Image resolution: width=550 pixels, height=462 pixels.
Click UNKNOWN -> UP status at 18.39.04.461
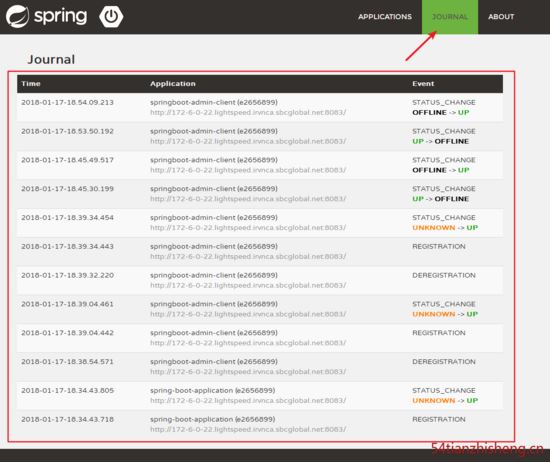pyautogui.click(x=445, y=314)
